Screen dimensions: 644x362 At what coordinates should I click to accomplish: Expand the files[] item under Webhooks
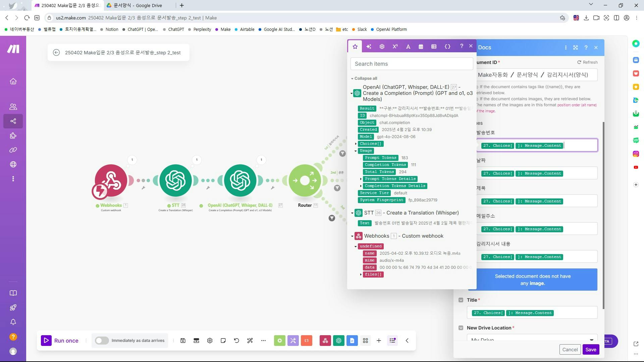click(x=361, y=275)
